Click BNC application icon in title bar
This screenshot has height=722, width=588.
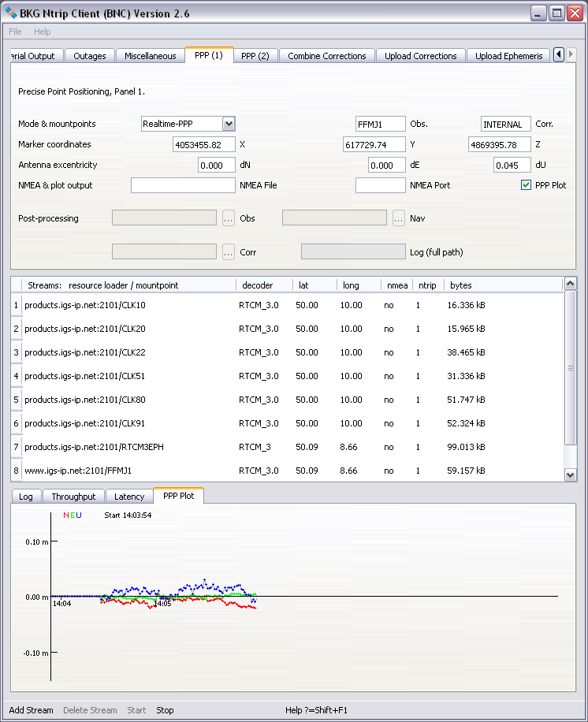click(x=12, y=13)
